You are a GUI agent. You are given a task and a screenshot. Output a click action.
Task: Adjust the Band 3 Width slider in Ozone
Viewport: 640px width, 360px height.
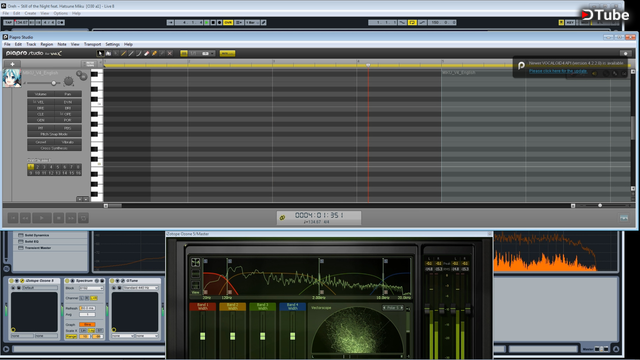click(262, 336)
